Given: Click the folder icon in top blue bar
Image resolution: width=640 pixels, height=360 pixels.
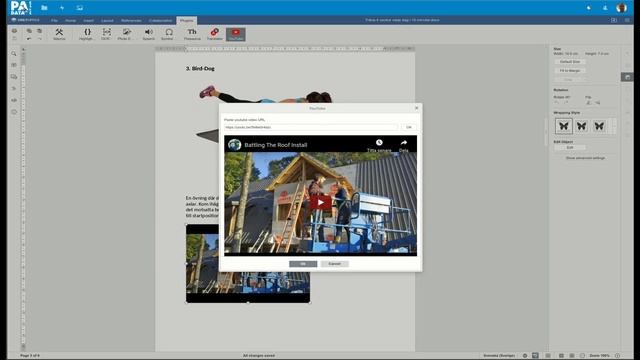Looking at the screenshot, I should pos(44,8).
